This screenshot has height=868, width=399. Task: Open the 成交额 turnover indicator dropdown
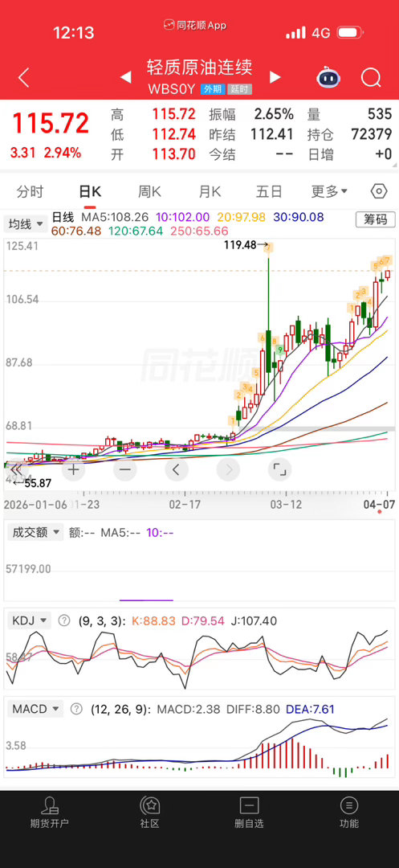click(35, 533)
